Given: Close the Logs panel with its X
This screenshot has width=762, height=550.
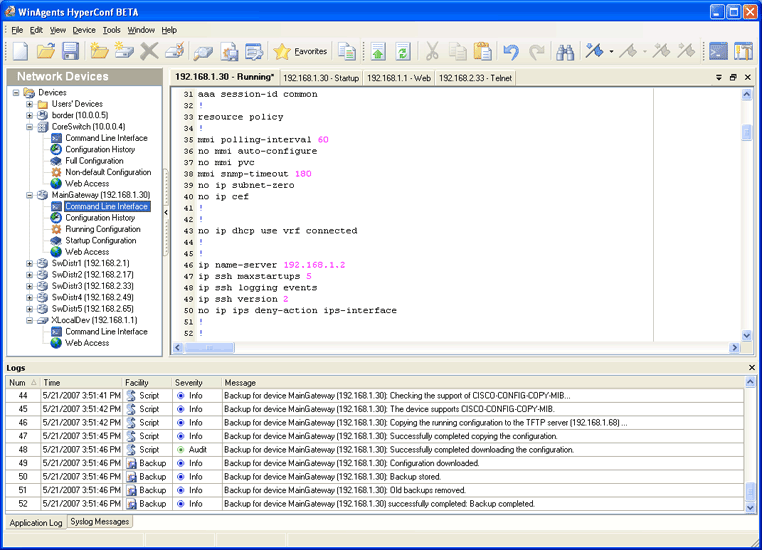Looking at the screenshot, I should click(x=752, y=368).
